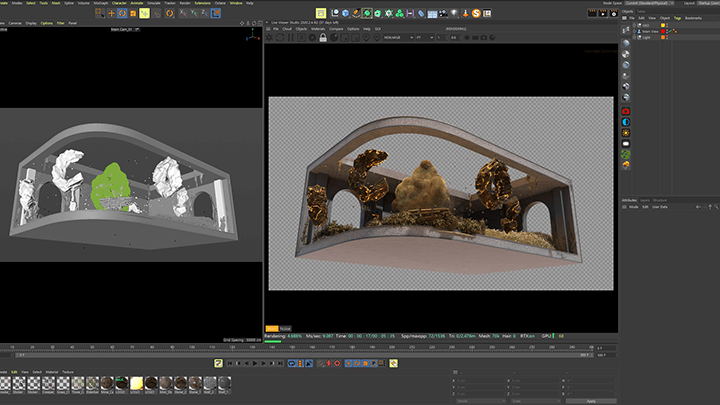Open the Layout dropdown

tap(709, 3)
